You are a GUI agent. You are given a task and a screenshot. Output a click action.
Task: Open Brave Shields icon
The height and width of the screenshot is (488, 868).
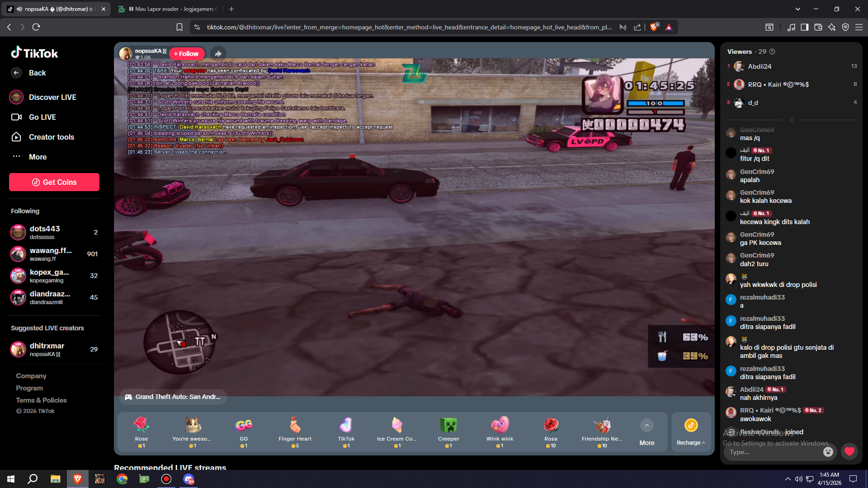(654, 27)
